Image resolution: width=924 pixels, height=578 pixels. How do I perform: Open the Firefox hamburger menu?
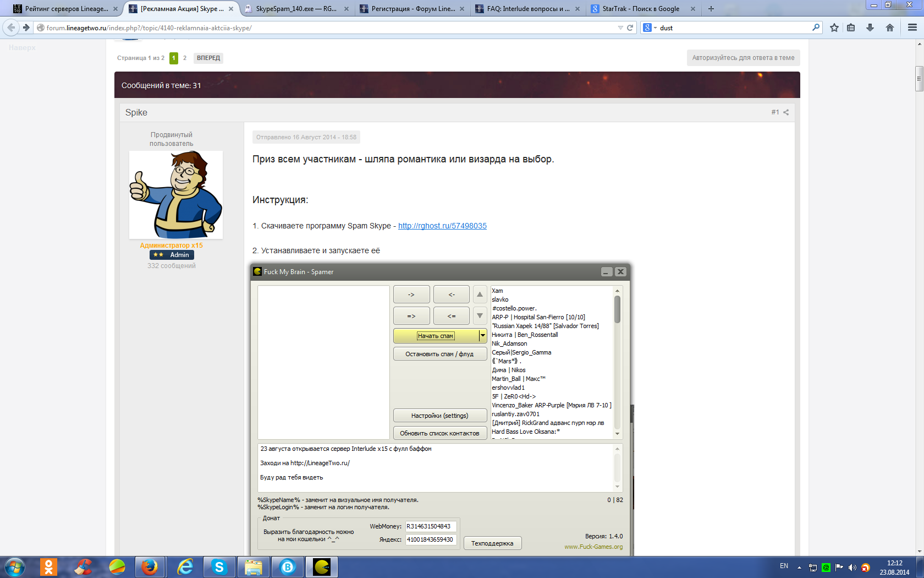(912, 28)
